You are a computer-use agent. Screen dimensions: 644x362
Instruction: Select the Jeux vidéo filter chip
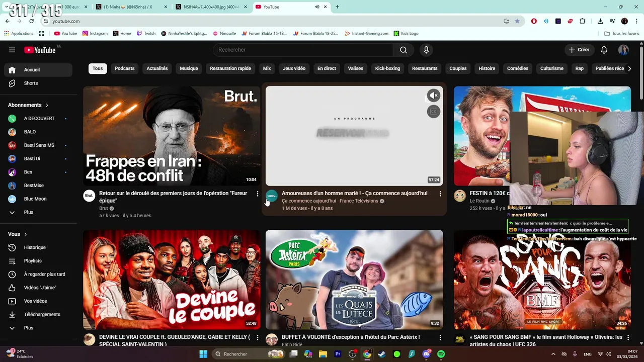[x=294, y=68]
